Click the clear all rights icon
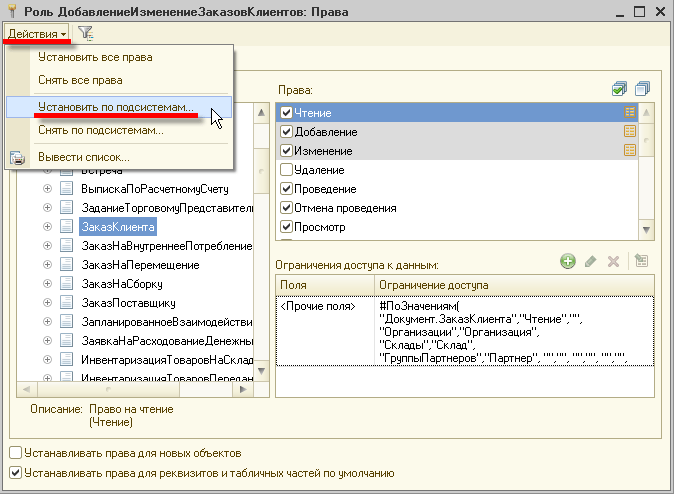Viewport: 674px width, 494px height. [x=642, y=89]
